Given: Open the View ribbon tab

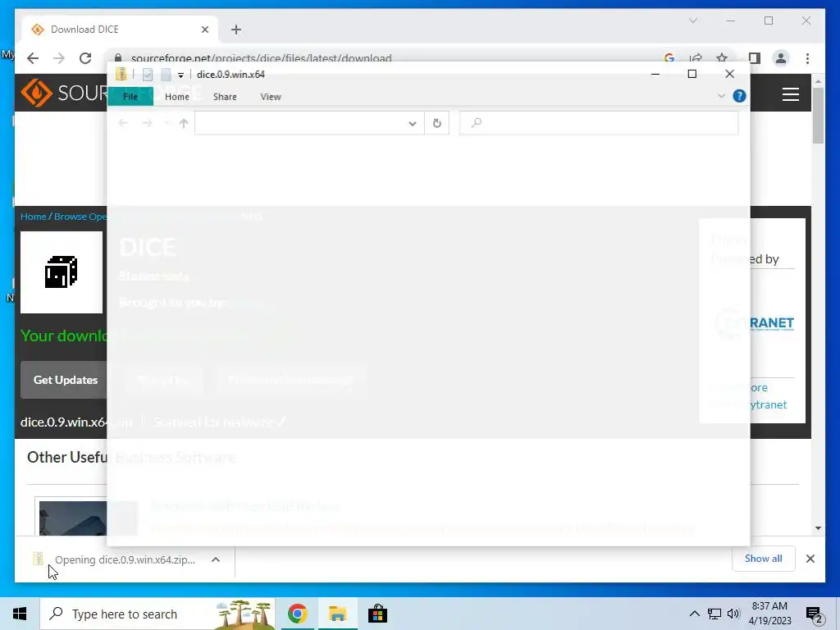Looking at the screenshot, I should [x=271, y=97].
